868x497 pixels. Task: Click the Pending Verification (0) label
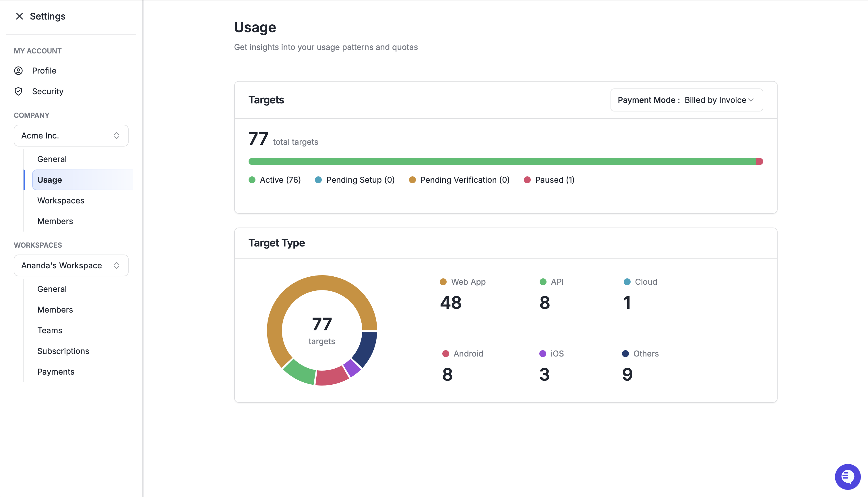click(x=465, y=180)
